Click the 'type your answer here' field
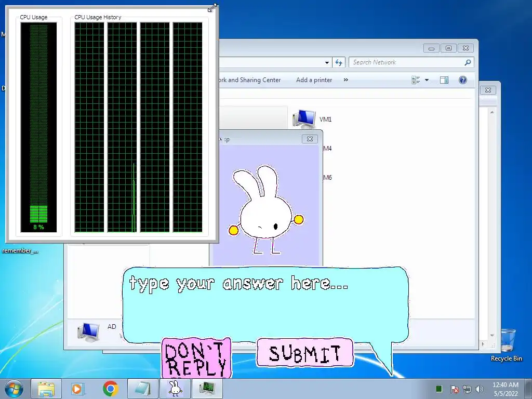The image size is (532, 399). pyautogui.click(x=265, y=304)
